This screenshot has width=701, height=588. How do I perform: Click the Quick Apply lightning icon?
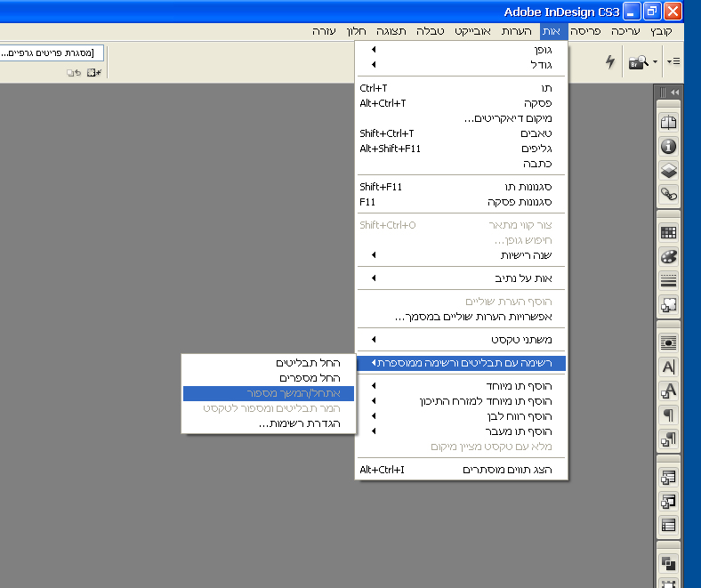610,61
